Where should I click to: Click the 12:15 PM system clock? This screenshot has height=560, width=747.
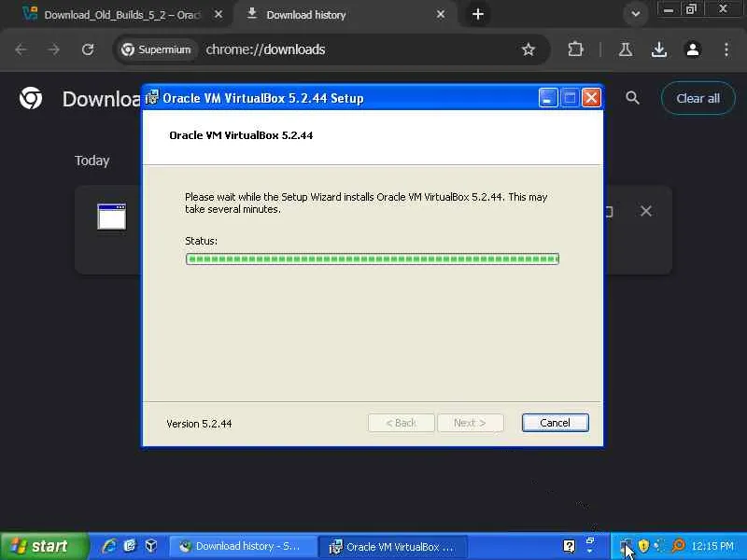coord(712,546)
